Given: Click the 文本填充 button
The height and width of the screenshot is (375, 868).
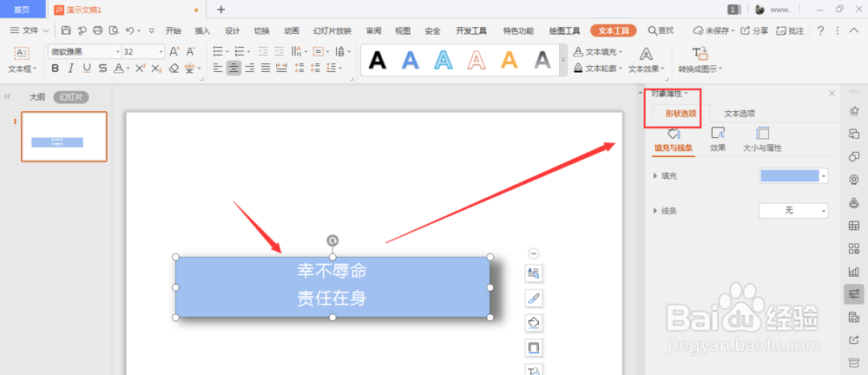Looking at the screenshot, I should tap(598, 51).
